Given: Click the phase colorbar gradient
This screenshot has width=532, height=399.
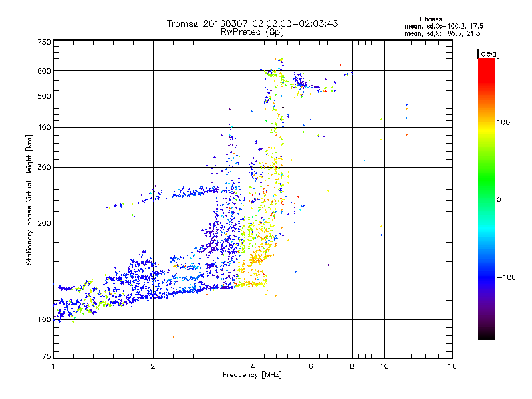Looking at the screenshot, I should point(487,199).
